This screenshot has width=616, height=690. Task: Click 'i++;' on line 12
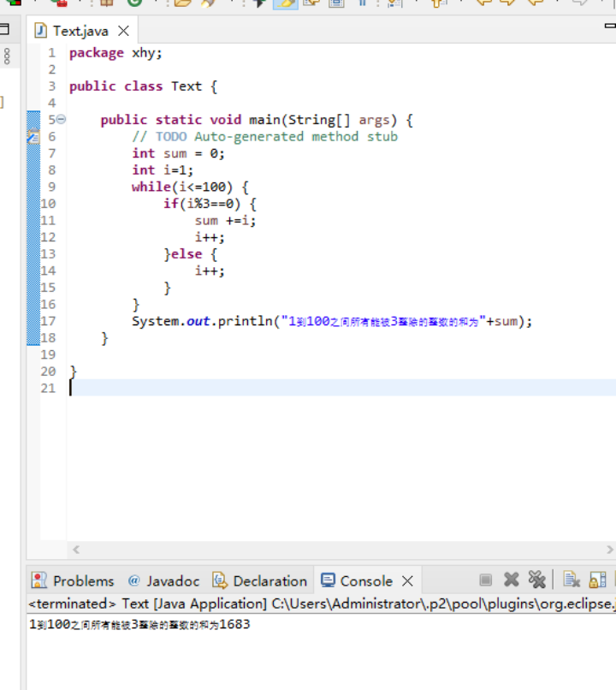click(x=210, y=237)
